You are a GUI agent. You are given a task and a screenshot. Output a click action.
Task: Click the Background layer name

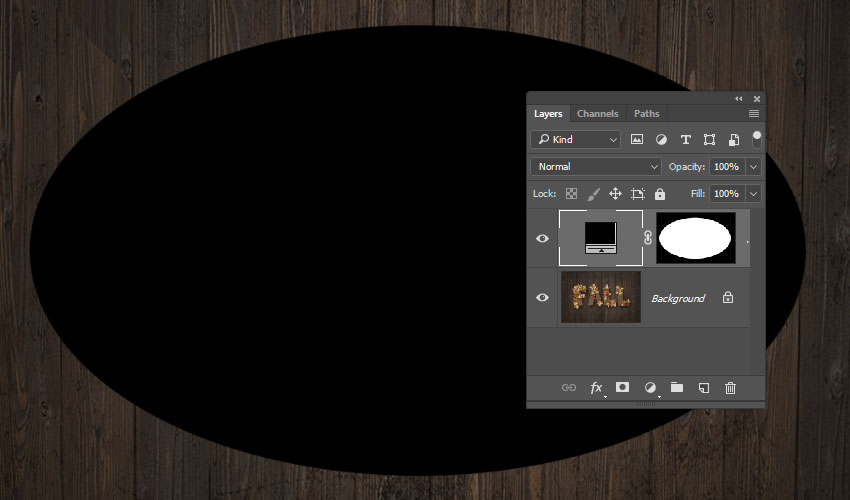point(678,298)
